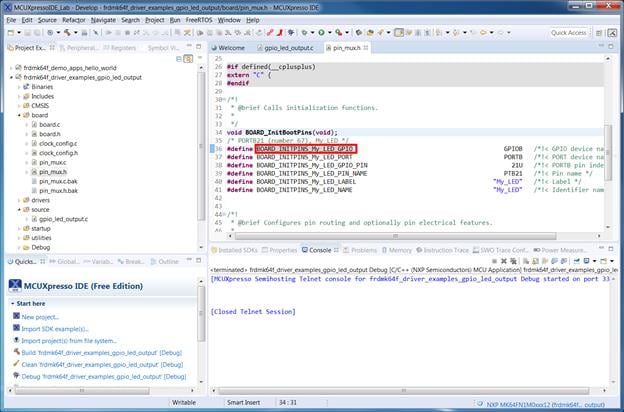Open the Quick Access search field

[x=570, y=32]
